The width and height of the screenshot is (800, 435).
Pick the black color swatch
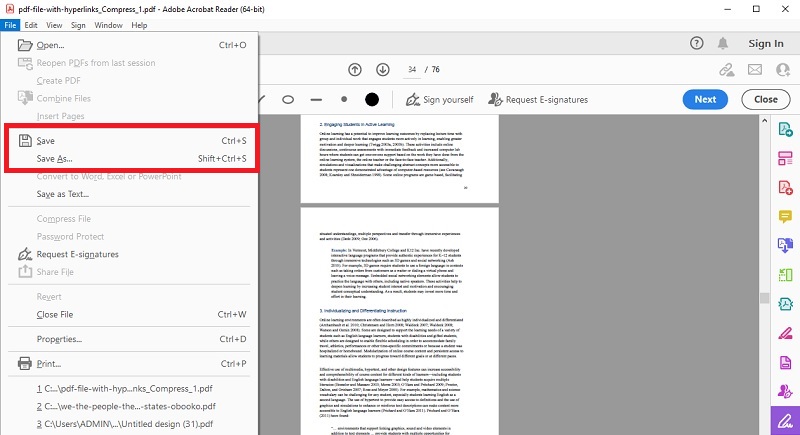[x=372, y=99]
